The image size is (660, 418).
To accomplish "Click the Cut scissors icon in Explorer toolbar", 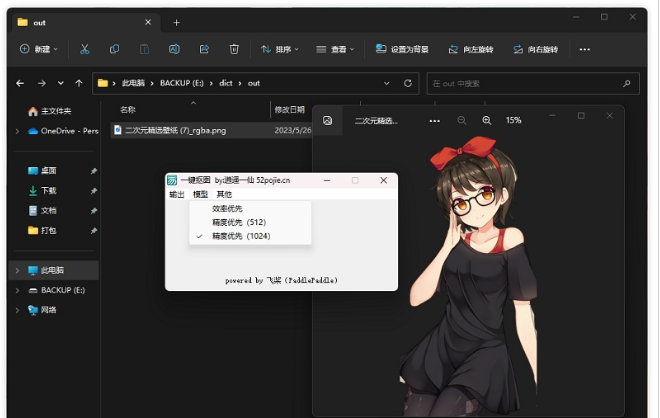I will tap(85, 49).
